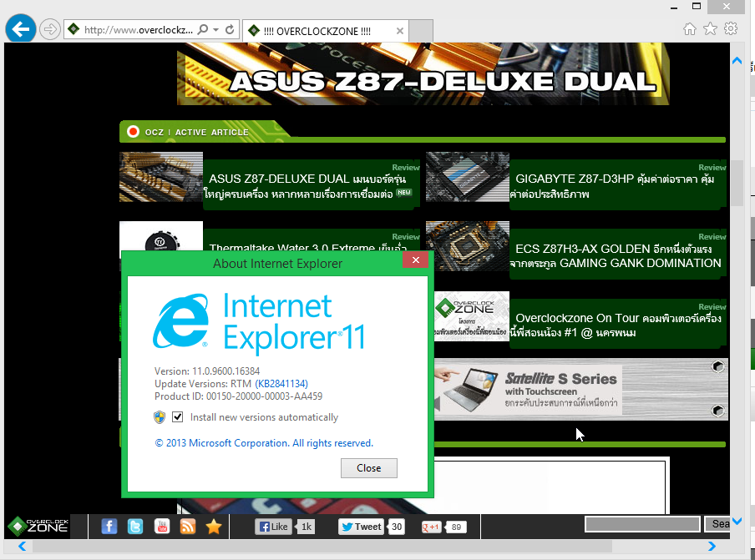Click the Product ID 00150-20000-00003-AA459 text
The width and height of the screenshot is (755, 560).
[238, 396]
